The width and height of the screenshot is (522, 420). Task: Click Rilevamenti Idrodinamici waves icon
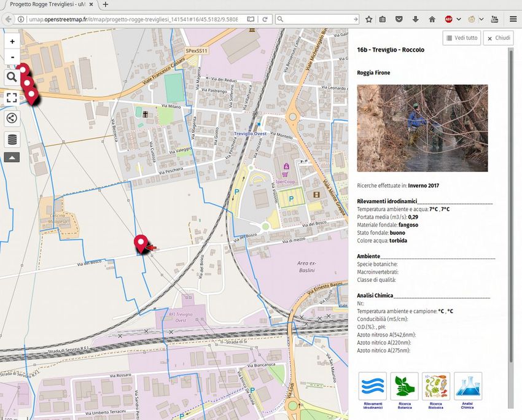[372, 387]
